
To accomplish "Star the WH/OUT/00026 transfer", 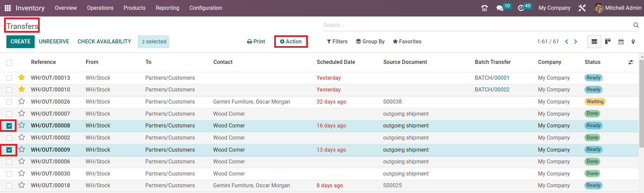I will pos(22,102).
